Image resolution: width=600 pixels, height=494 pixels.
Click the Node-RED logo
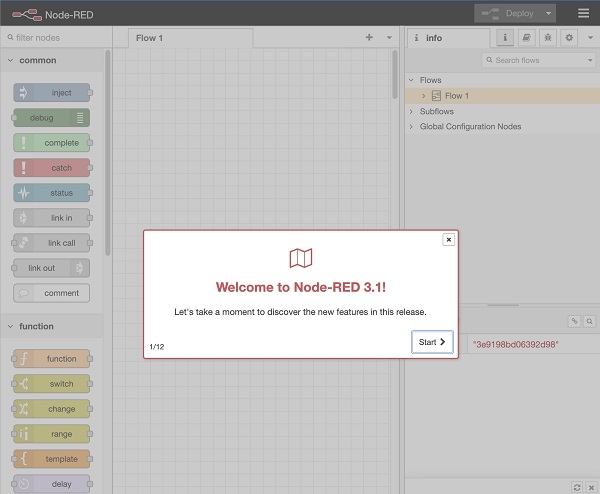pos(53,15)
